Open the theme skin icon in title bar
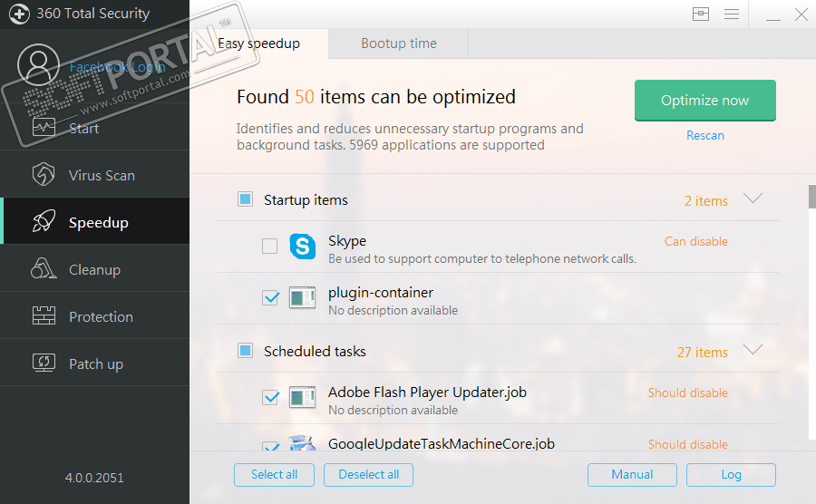The image size is (816, 504). [x=700, y=15]
